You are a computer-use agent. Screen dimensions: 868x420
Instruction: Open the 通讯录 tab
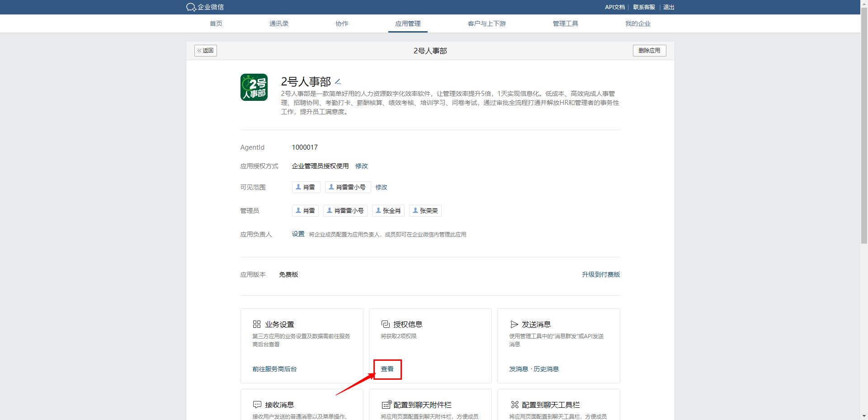[x=279, y=24]
